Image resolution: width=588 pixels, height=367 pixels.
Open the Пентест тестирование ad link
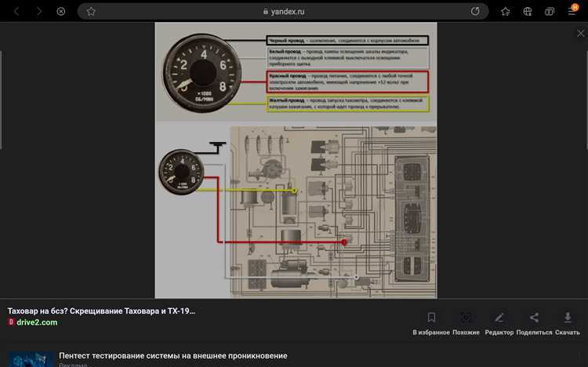tap(172, 356)
